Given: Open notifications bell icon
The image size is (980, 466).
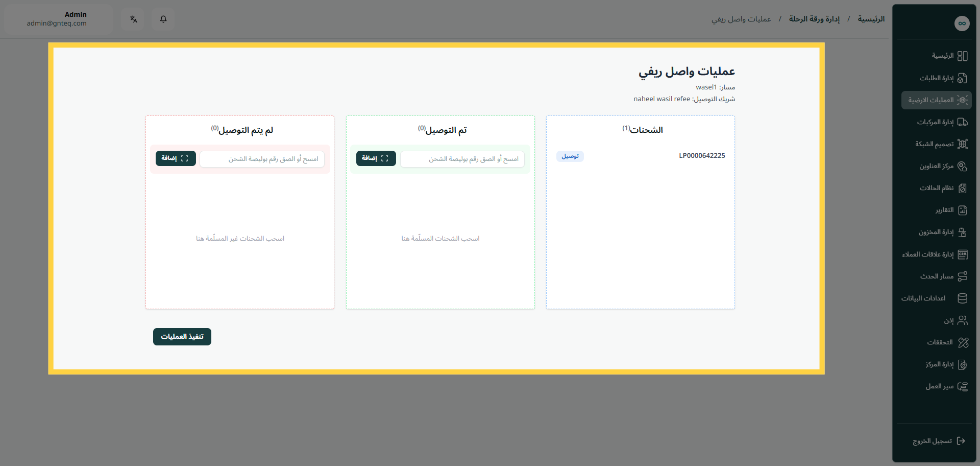Looking at the screenshot, I should pyautogui.click(x=163, y=19).
